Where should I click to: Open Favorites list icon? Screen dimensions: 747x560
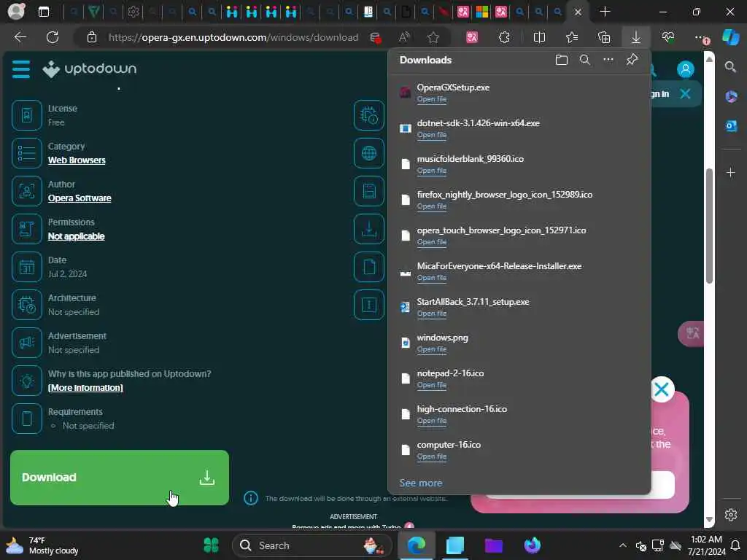tap(572, 37)
